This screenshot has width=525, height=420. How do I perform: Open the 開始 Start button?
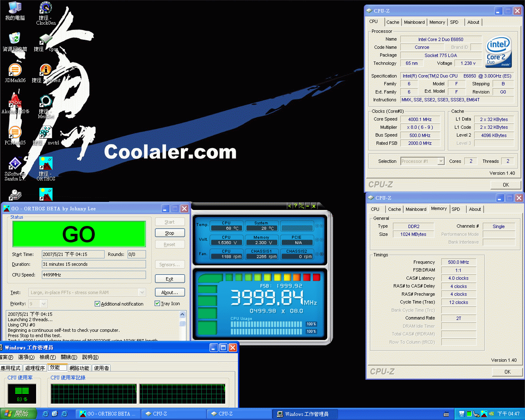(18, 414)
